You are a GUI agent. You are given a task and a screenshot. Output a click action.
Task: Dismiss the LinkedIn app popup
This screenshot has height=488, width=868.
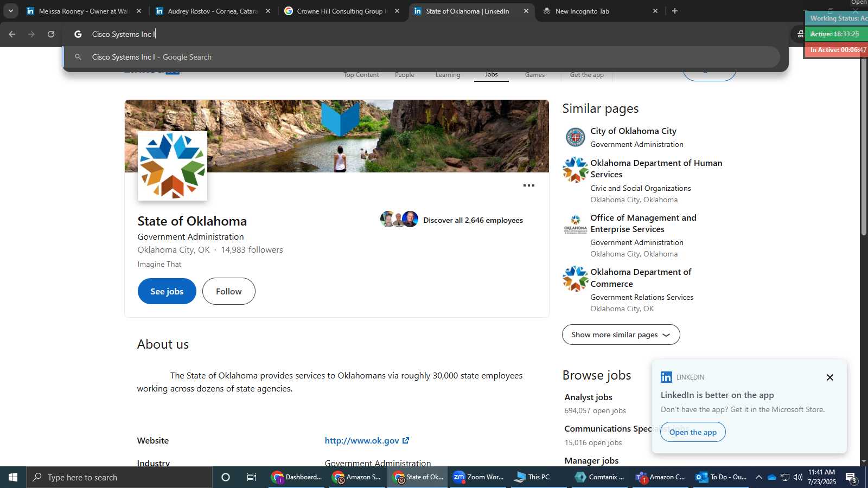[830, 377]
